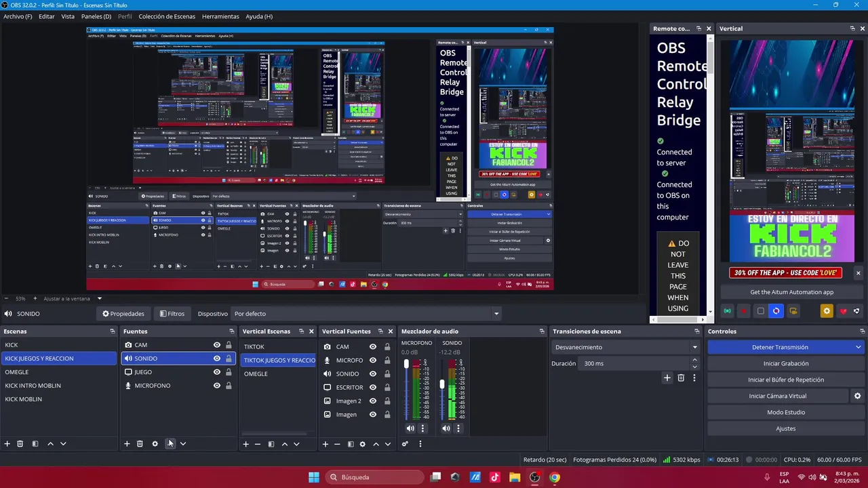Hide ESCRITOR source in Vertical Fuentes
This screenshot has width=868, height=488.
click(373, 388)
